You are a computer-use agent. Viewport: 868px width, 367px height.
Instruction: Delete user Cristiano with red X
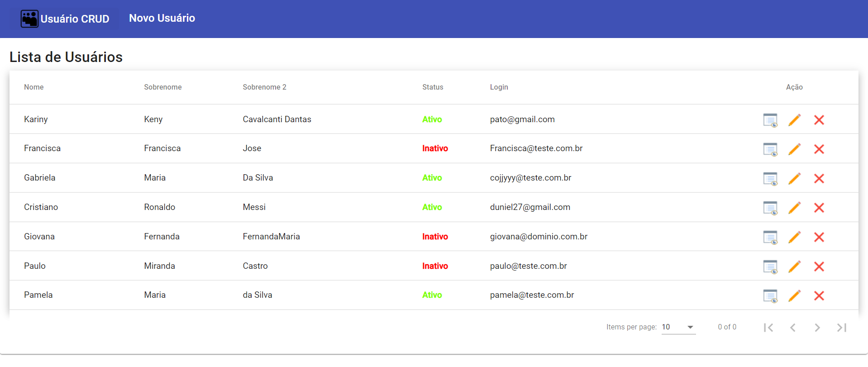click(x=819, y=208)
